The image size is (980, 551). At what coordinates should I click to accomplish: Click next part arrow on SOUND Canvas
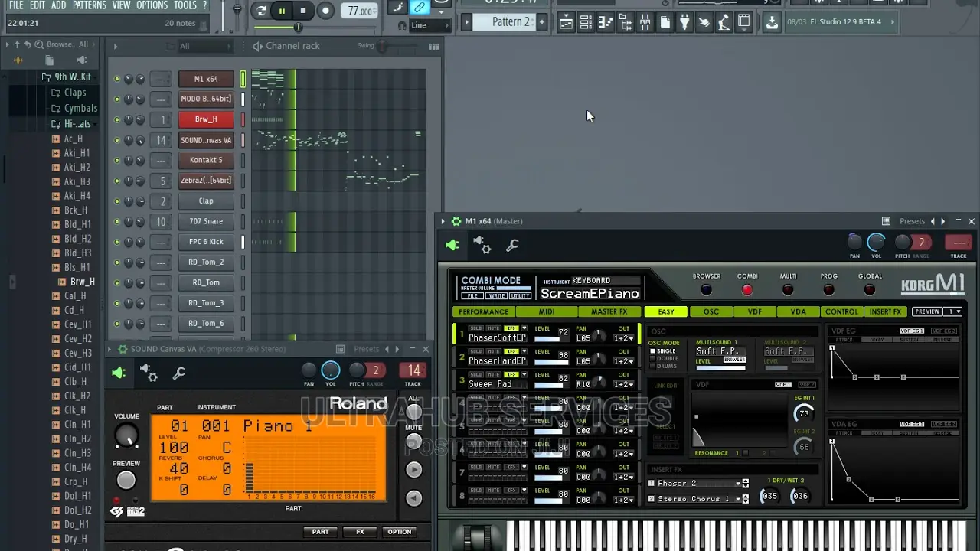click(x=413, y=470)
